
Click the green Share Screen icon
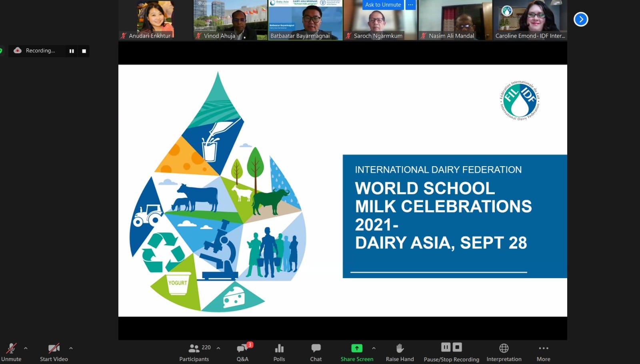pos(356,348)
